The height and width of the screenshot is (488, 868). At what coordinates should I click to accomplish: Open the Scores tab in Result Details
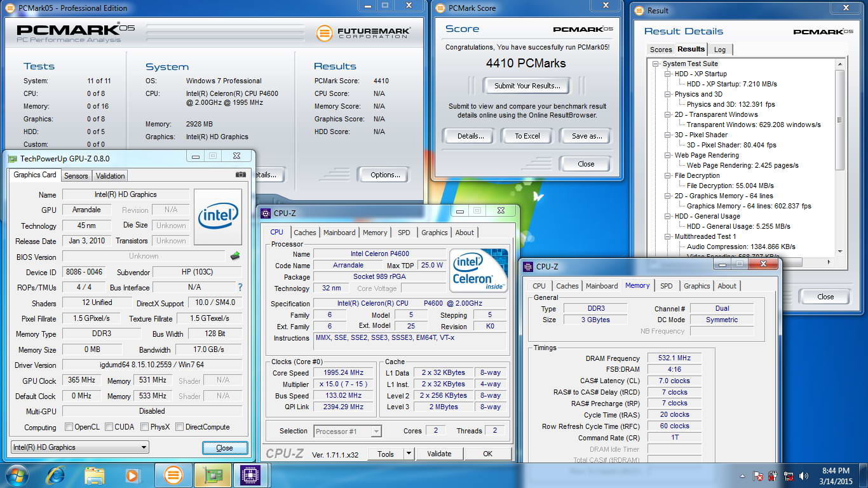pos(661,50)
